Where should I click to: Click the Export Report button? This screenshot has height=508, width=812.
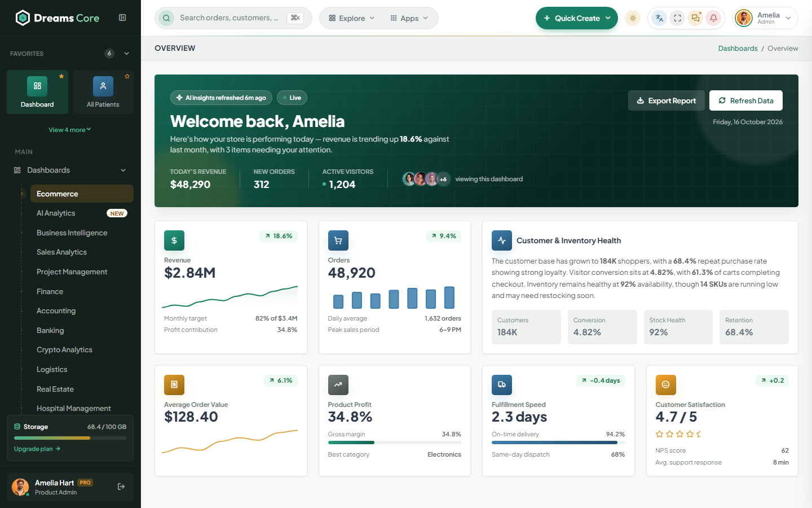click(x=667, y=100)
